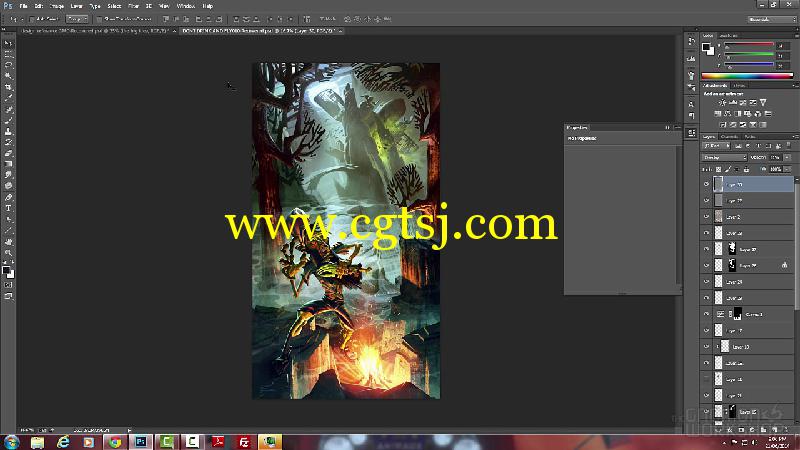Select the Lasso tool
This screenshot has width=800, height=450.
[x=8, y=65]
